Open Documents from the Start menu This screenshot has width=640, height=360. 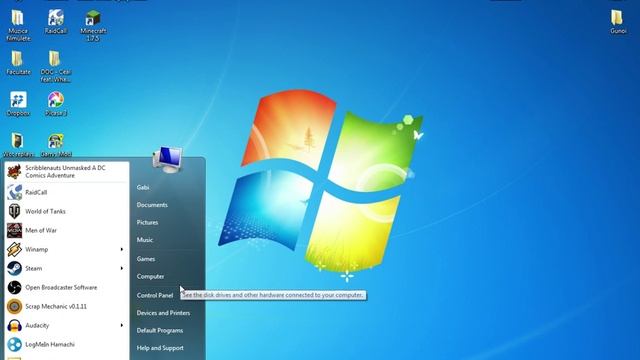pos(152,205)
